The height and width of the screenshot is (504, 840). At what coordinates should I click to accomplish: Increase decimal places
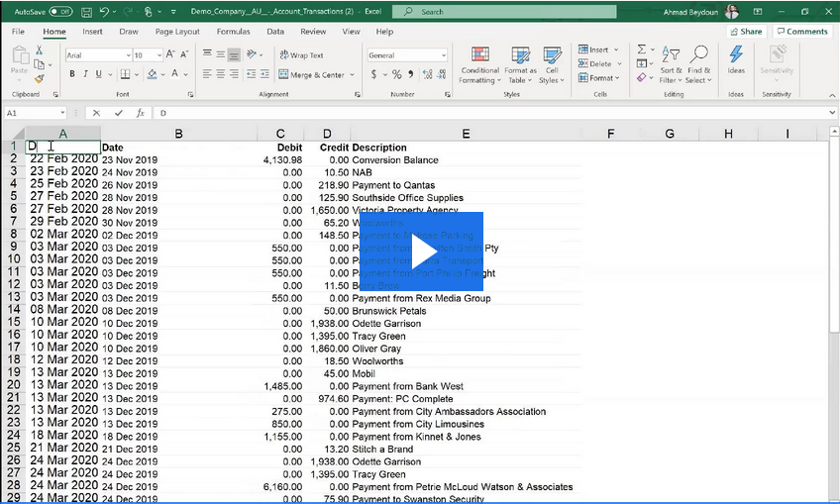(x=428, y=74)
